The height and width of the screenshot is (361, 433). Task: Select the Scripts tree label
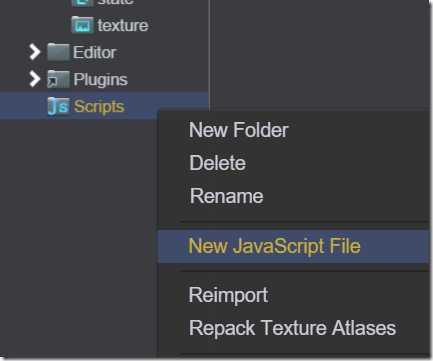click(99, 107)
